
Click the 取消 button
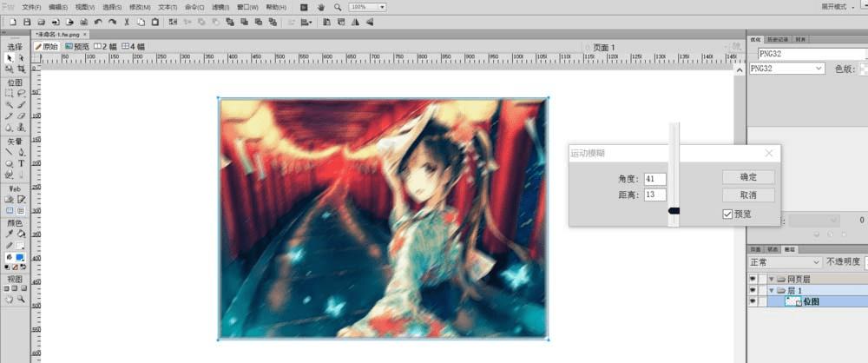coord(748,195)
